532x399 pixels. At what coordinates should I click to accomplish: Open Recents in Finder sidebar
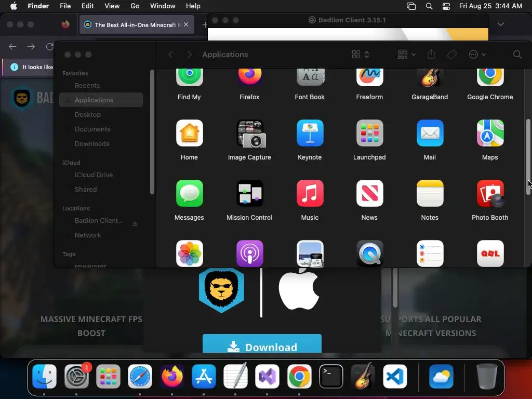pyautogui.click(x=87, y=86)
